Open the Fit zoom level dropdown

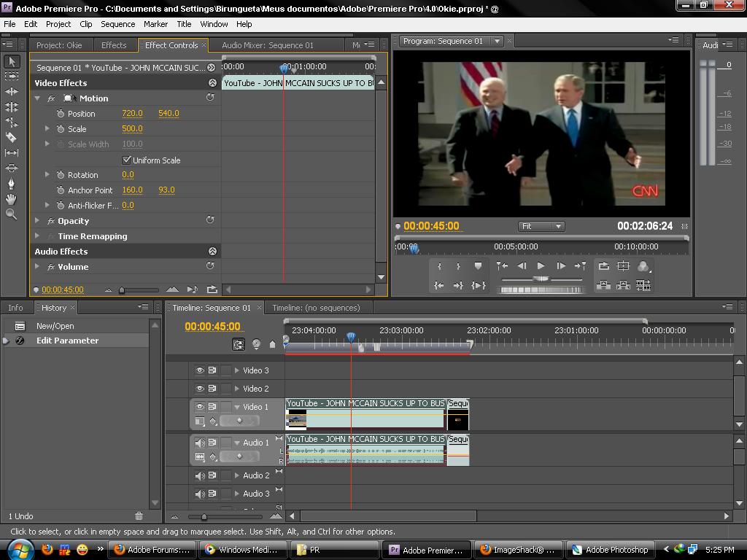coord(541,226)
